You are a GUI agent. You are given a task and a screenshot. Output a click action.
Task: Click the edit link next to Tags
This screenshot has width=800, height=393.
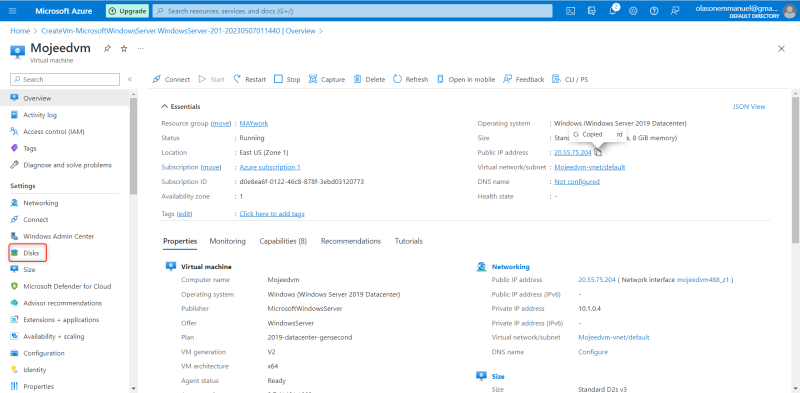click(184, 214)
